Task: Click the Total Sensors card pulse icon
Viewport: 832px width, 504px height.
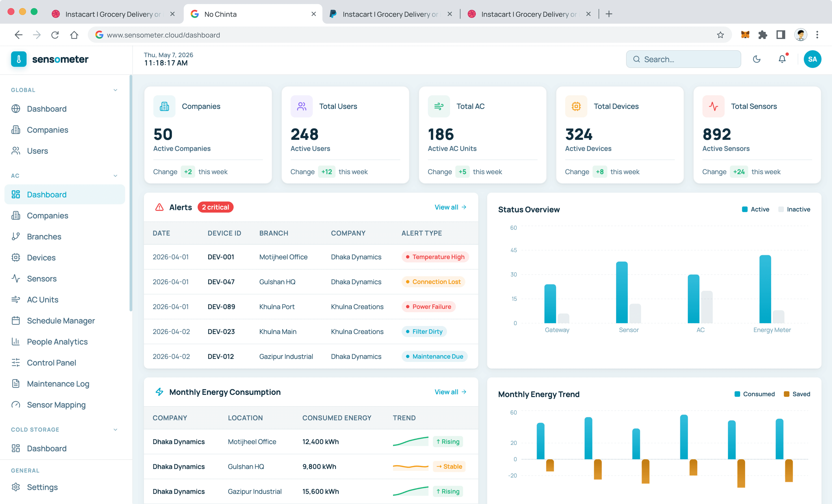Action: (x=713, y=106)
